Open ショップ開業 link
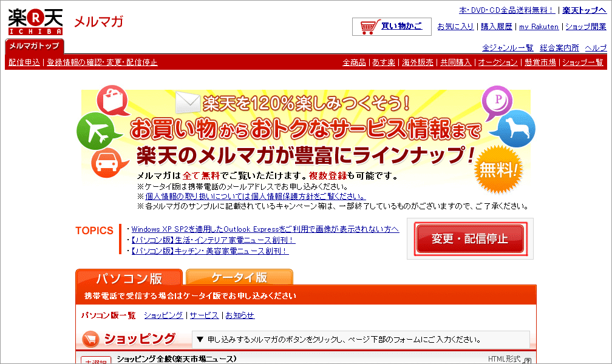This screenshot has height=364, width=612. point(586,27)
